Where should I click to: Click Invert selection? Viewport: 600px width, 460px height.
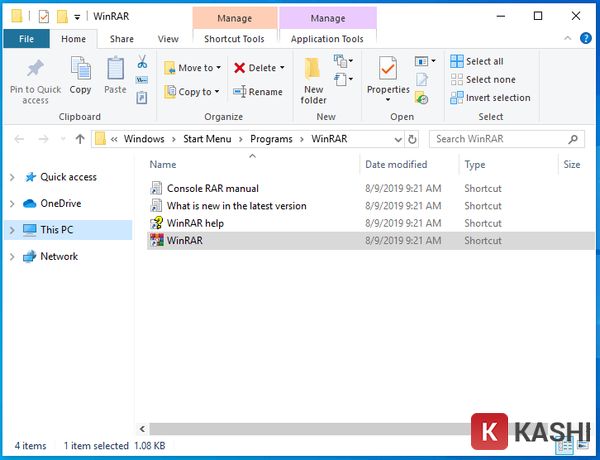click(490, 98)
